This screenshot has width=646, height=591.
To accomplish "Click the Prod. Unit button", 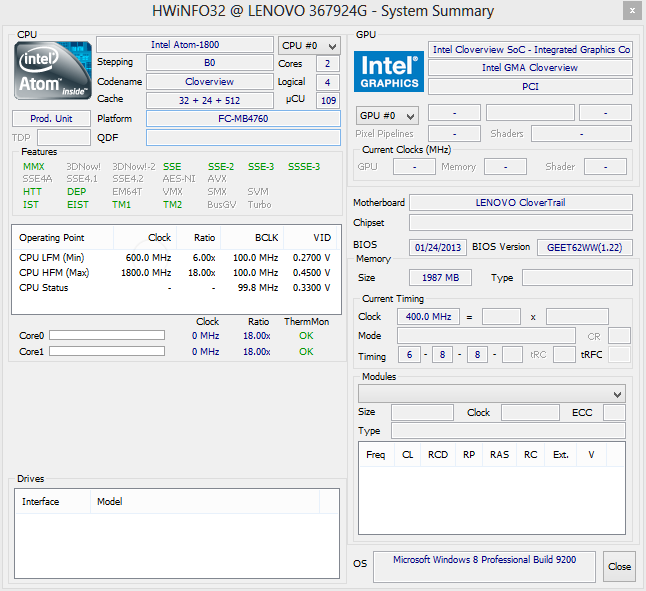I will click(x=51, y=119).
